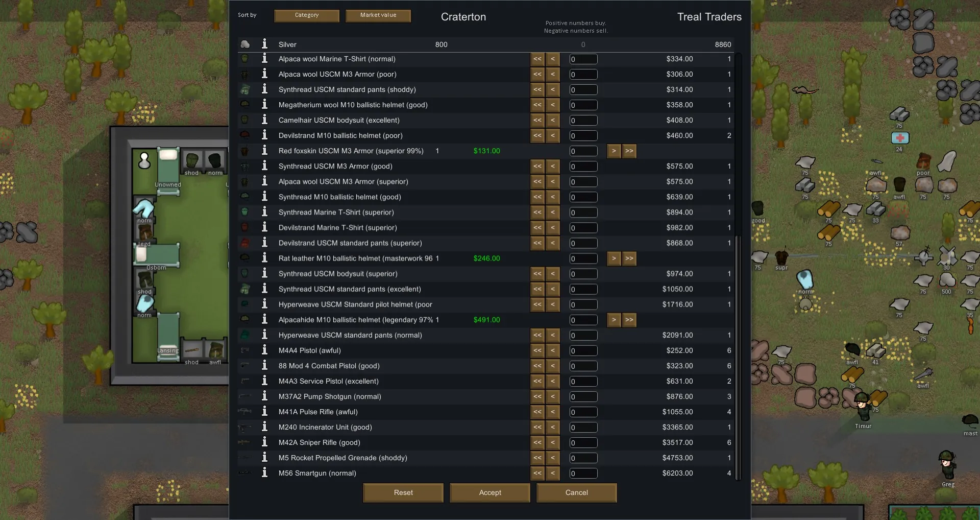Click the Camelhair USCM bodysuit item icon
Viewport: 980px width, 520px height.
pyautogui.click(x=245, y=120)
